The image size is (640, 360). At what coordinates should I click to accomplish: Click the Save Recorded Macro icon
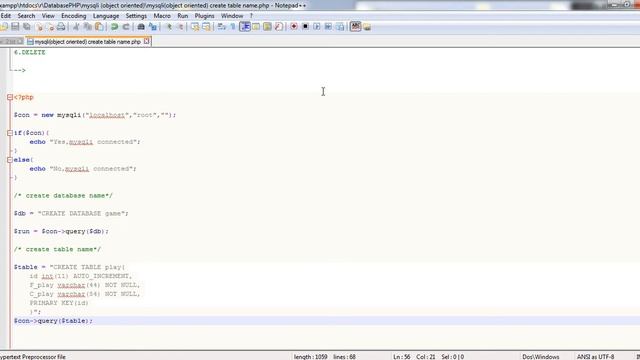tap(340, 27)
